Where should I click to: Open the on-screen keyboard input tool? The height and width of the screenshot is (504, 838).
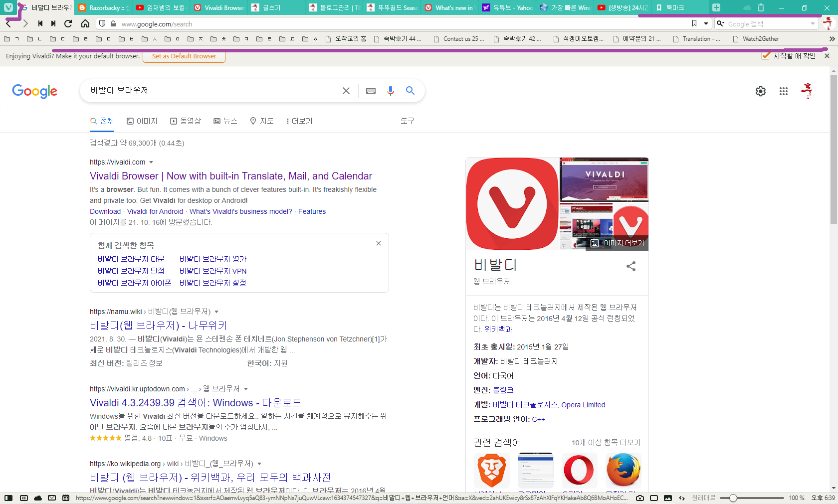pos(371,91)
